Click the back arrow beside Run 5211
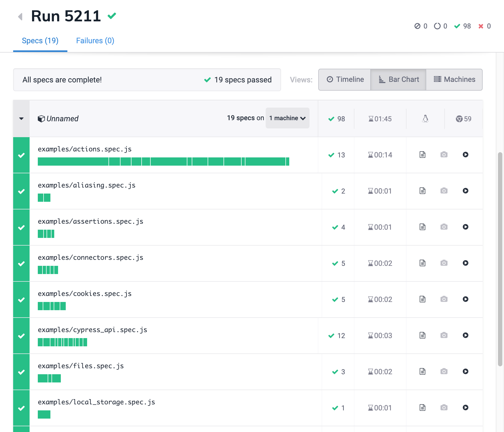This screenshot has height=432, width=504. [20, 17]
